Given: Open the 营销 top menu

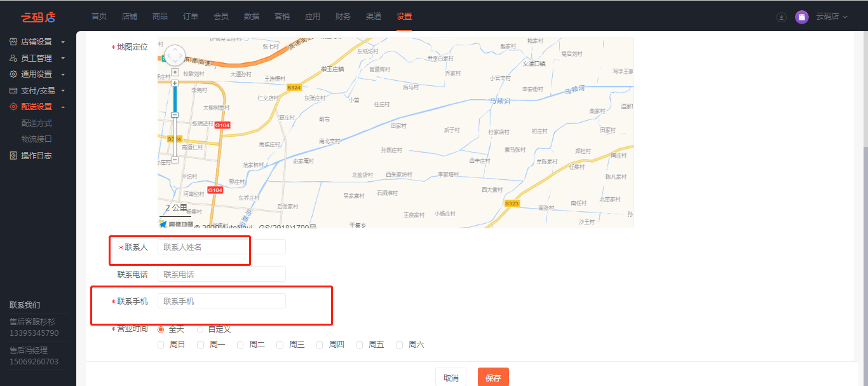Looking at the screenshot, I should pyautogui.click(x=282, y=17).
